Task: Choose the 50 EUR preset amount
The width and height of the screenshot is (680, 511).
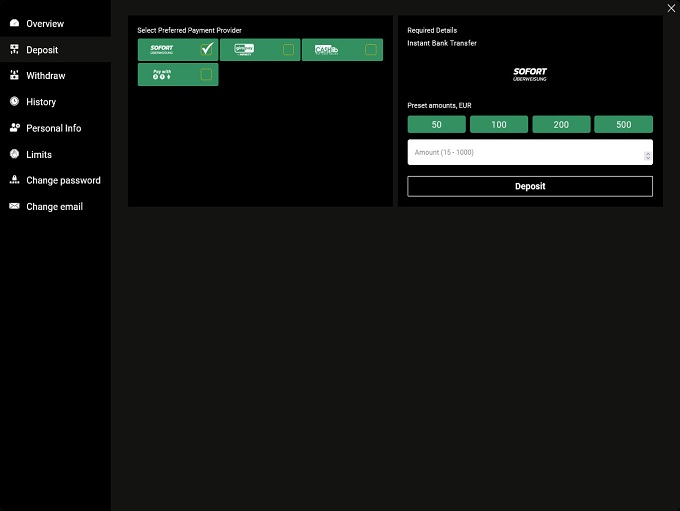Action: [x=436, y=124]
